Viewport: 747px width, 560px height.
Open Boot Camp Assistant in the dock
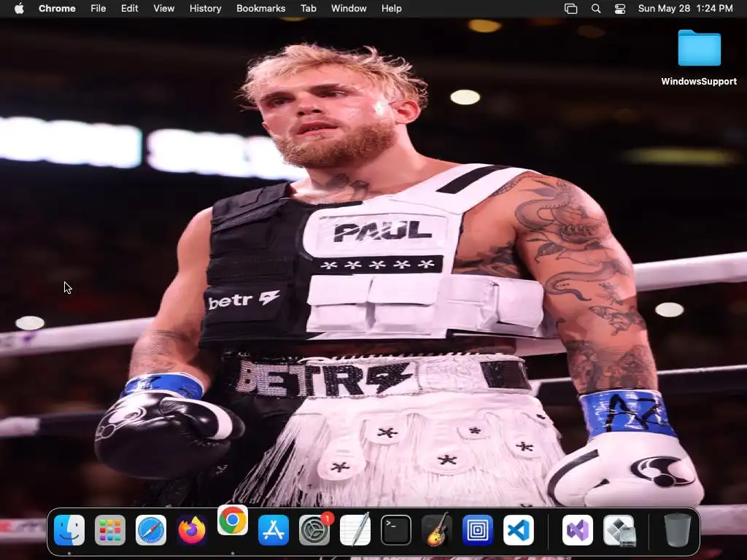coord(619,530)
